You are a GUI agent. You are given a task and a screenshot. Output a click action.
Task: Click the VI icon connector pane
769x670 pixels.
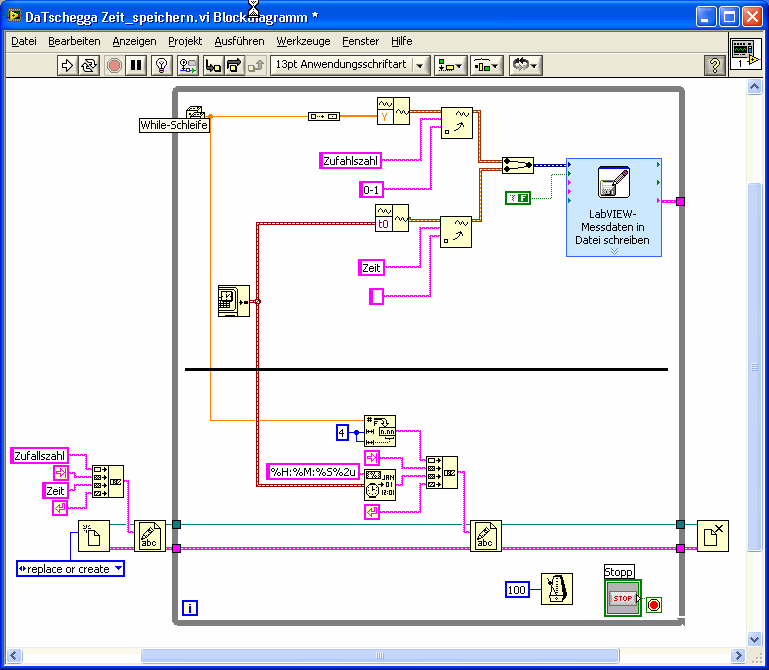[x=745, y=53]
